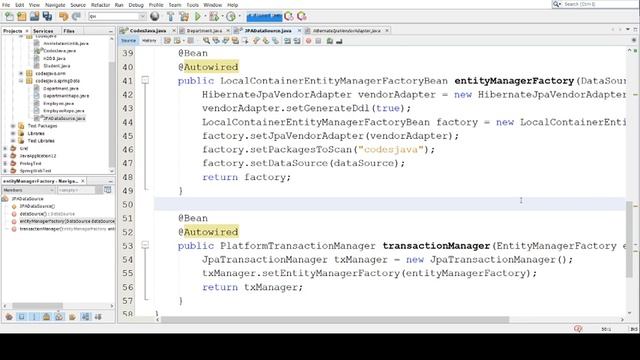Viewport: 640px width, 360px height.
Task: Select the JavaApplication12 project
Action: 38,156
